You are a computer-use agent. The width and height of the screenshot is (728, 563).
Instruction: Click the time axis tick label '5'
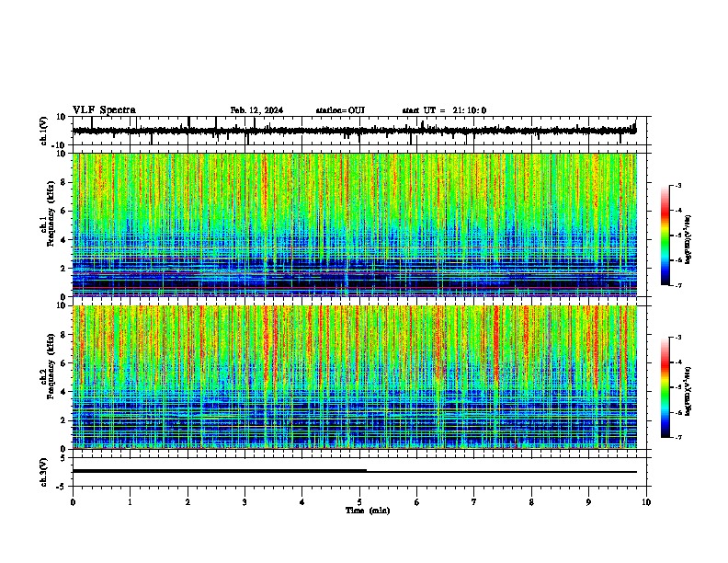click(x=359, y=502)
